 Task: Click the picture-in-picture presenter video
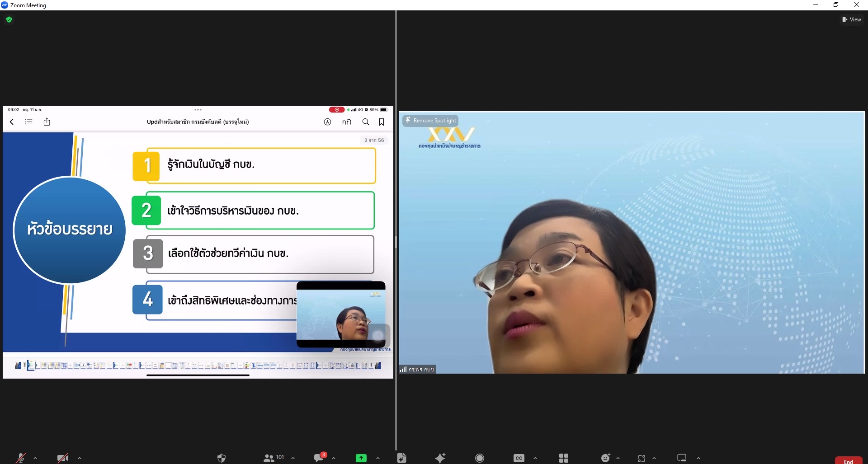(341, 315)
